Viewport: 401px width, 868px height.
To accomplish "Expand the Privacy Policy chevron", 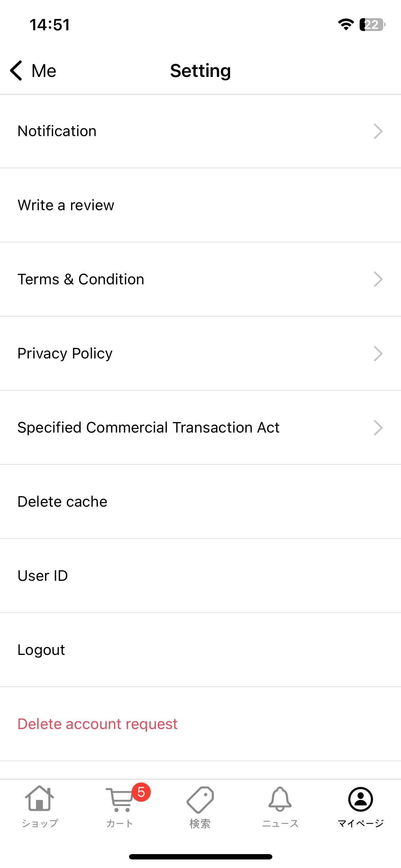I will 378,353.
